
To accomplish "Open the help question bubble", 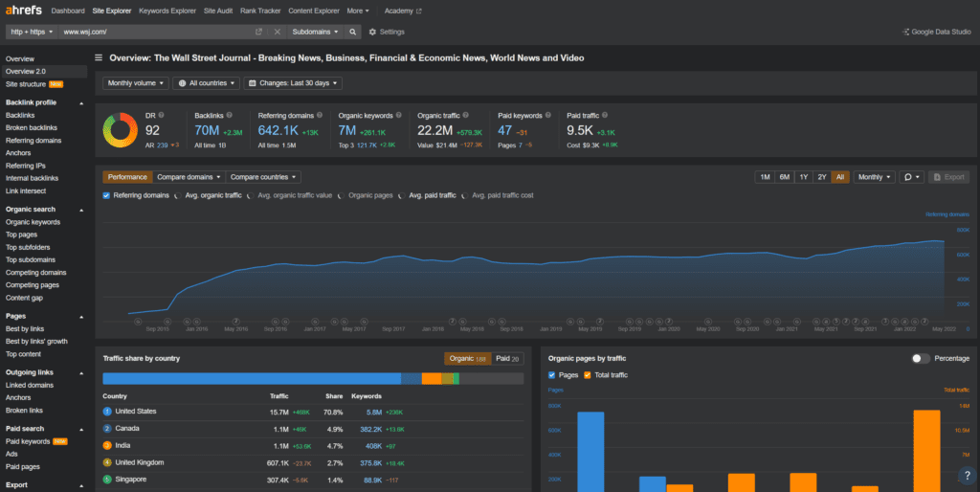I will pyautogui.click(x=967, y=475).
